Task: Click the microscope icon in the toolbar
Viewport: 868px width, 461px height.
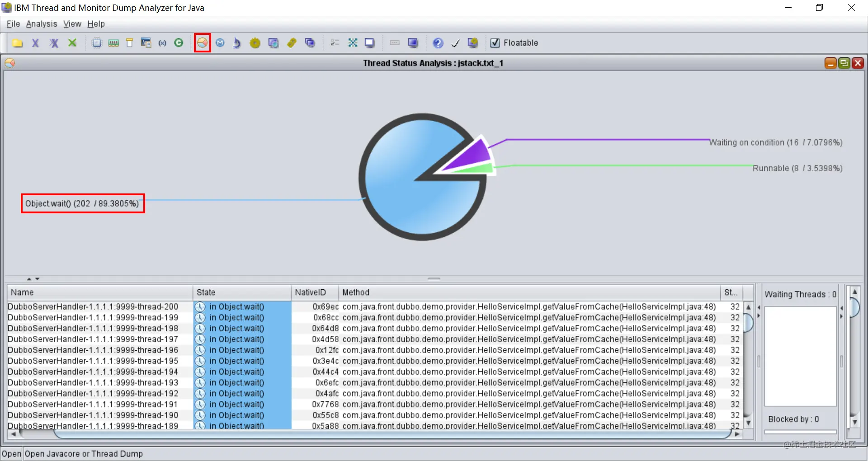Action: pyautogui.click(x=237, y=43)
